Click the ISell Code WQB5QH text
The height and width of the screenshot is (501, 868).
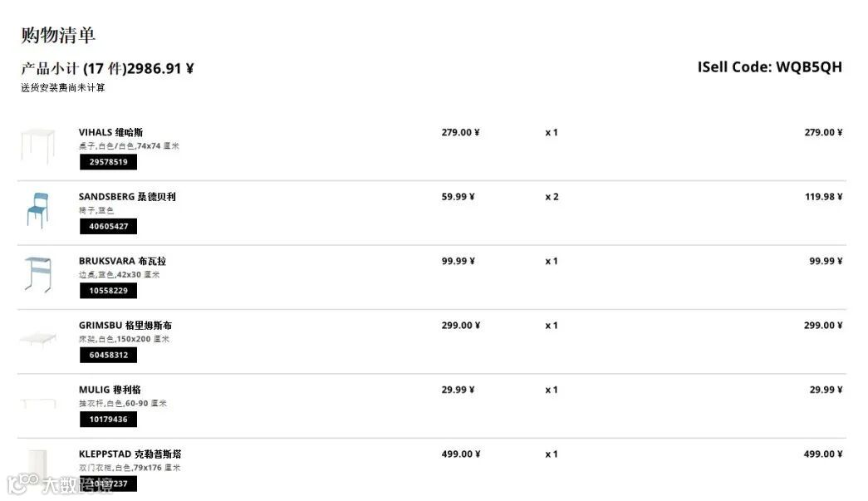click(x=769, y=67)
